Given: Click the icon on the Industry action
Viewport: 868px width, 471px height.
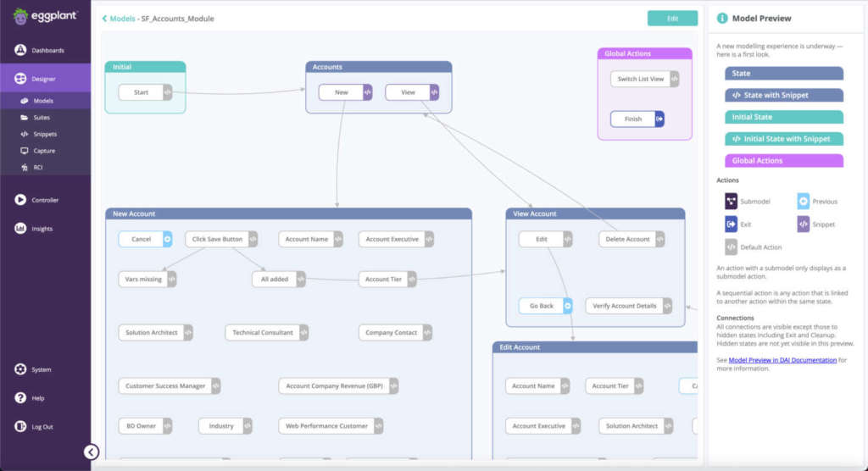Looking at the screenshot, I should [x=248, y=425].
